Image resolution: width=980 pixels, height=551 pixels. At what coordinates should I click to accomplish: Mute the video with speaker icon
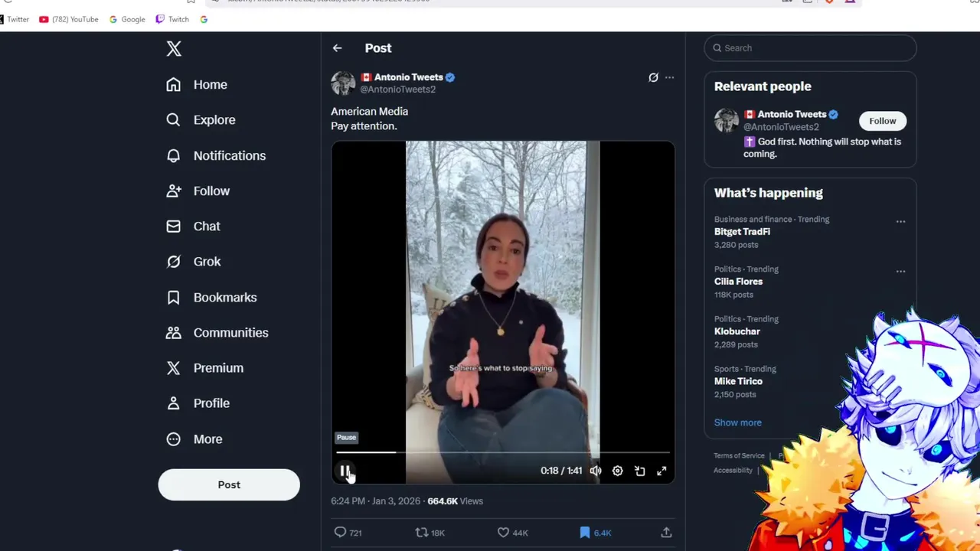click(596, 471)
